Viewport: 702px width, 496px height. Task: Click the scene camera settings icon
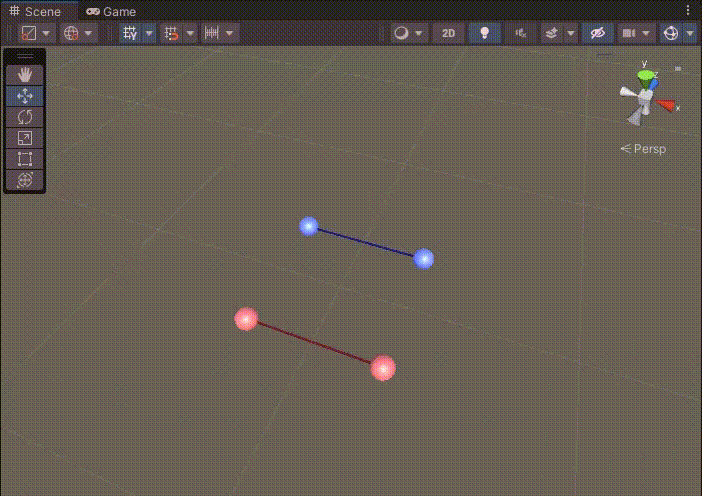pos(629,33)
